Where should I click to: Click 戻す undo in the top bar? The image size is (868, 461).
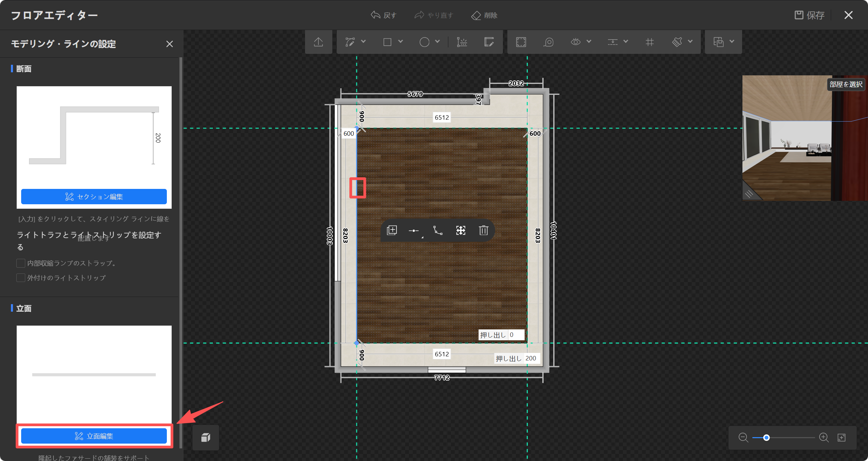384,15
